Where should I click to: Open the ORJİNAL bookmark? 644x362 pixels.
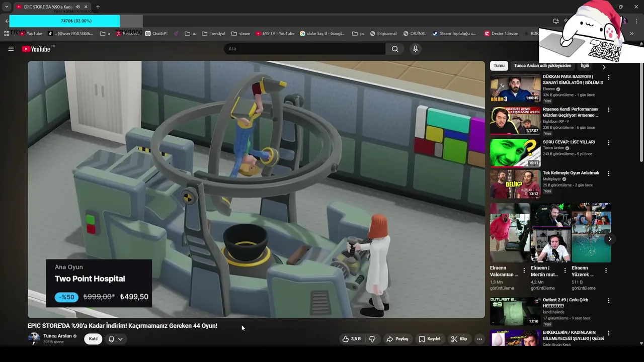[x=414, y=34]
